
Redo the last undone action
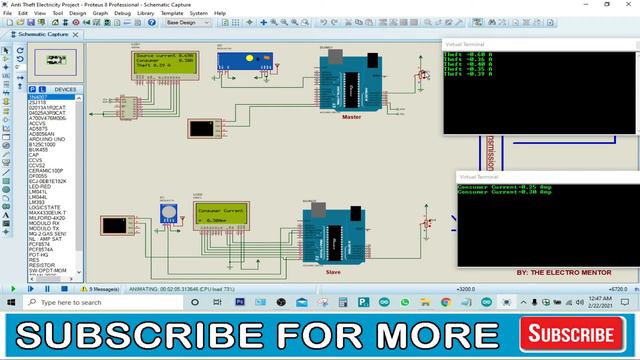tap(334, 22)
